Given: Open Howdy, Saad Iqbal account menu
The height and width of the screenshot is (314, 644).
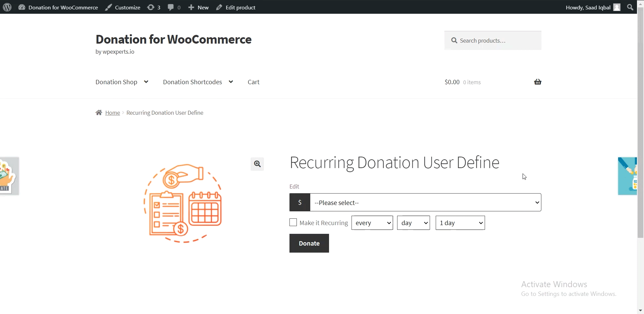Looking at the screenshot, I should (593, 7).
